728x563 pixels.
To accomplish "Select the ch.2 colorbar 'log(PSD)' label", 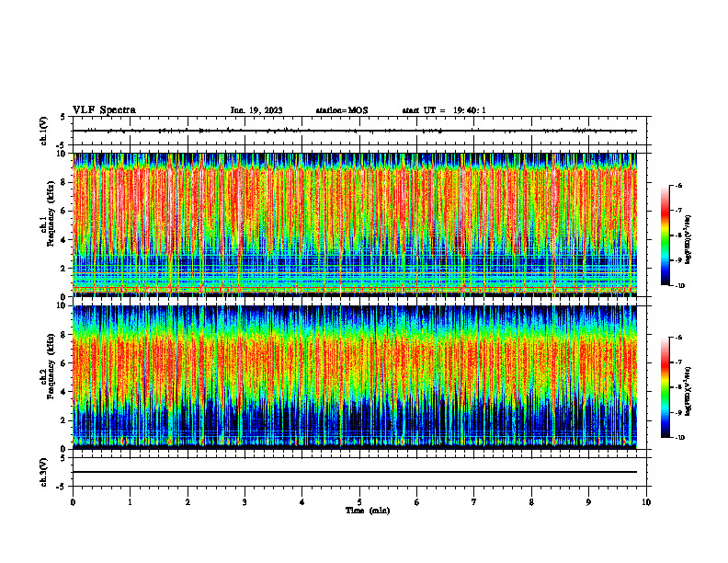I will click(x=688, y=392).
